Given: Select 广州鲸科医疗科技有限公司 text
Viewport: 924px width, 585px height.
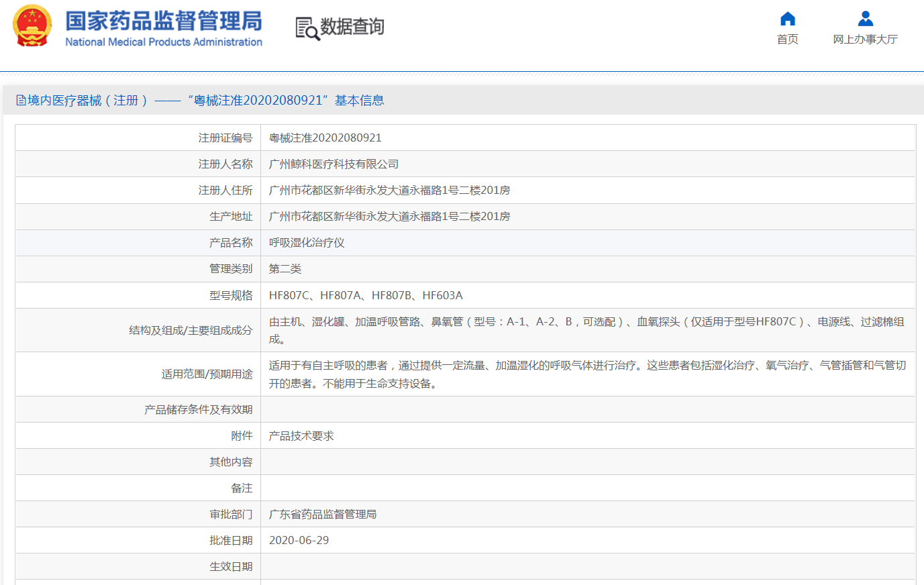Looking at the screenshot, I should coord(334,164).
